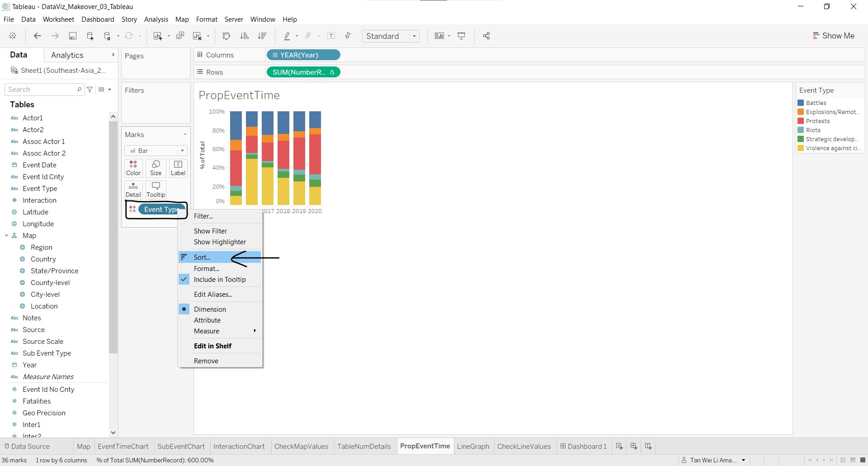Click the Sort Descending toolbar icon

coord(262,36)
